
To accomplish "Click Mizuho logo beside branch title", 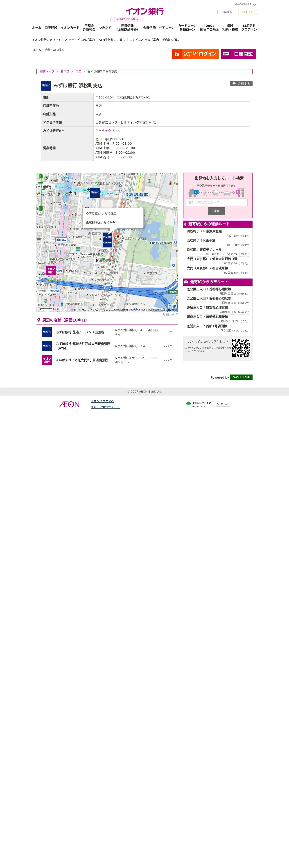I will [46, 86].
